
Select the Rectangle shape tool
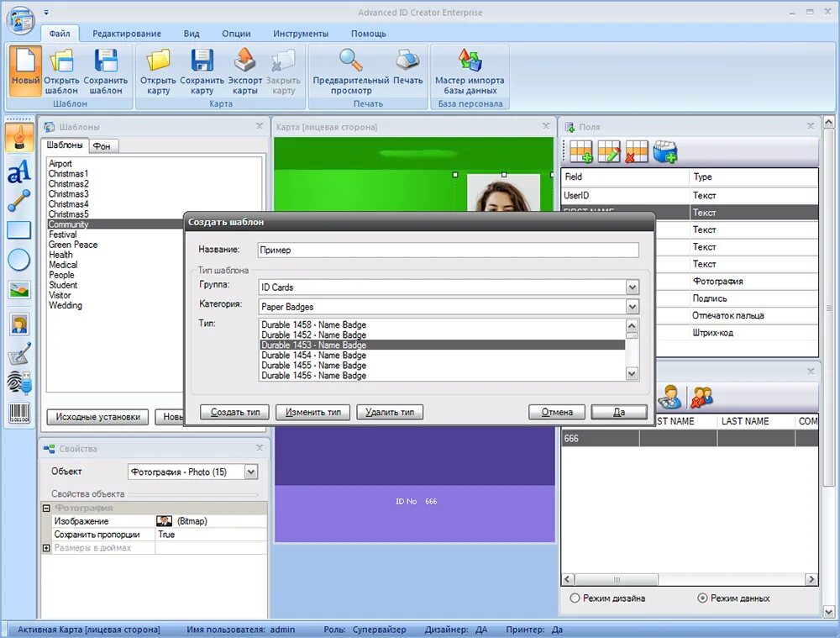[19, 230]
